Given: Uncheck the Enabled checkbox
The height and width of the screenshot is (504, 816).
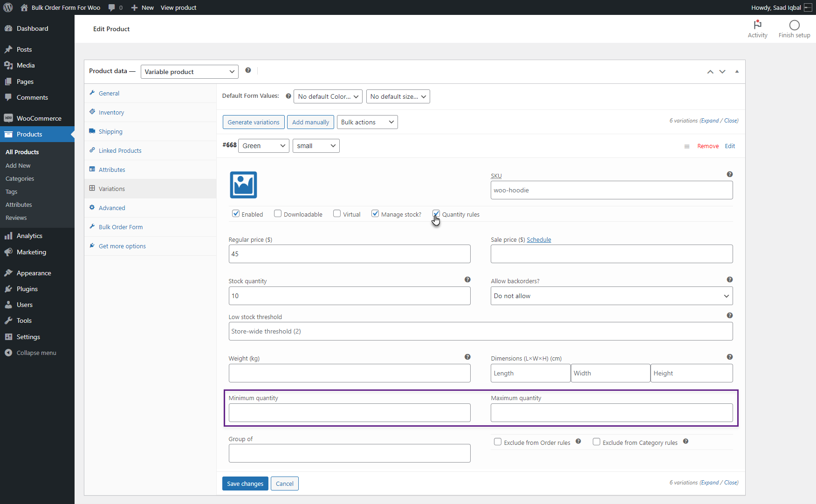Looking at the screenshot, I should pos(236,214).
